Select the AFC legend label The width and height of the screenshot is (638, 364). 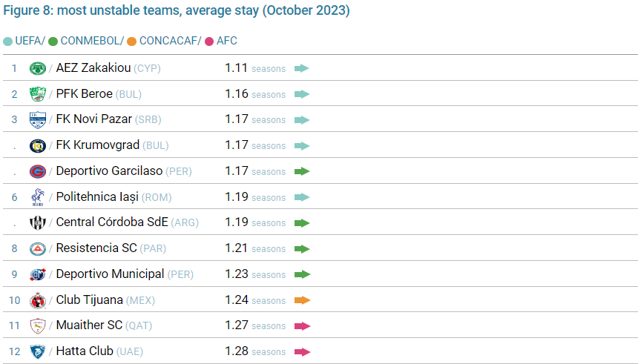click(x=226, y=41)
